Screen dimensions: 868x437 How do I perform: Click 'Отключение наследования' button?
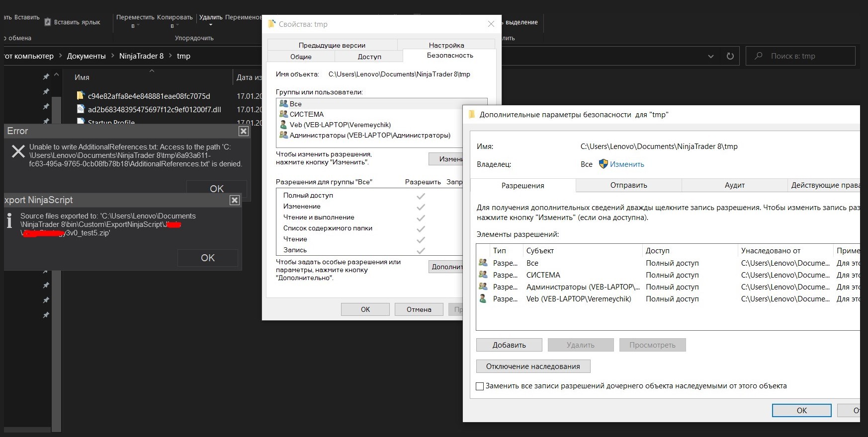coord(533,366)
